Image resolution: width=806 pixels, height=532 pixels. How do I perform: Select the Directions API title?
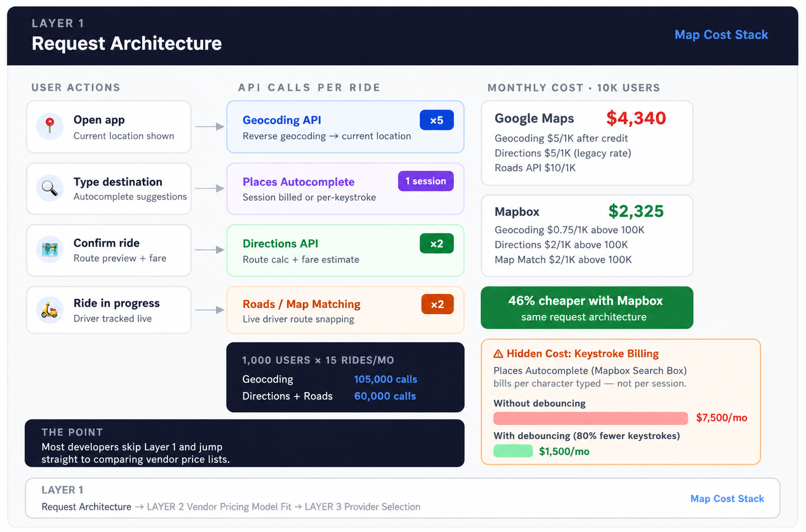pyautogui.click(x=281, y=244)
